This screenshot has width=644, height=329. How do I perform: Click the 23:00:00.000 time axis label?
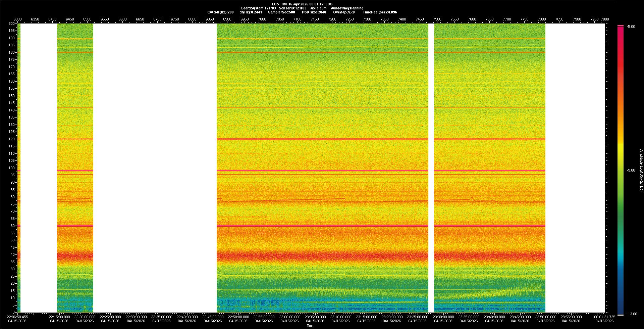tap(289, 317)
